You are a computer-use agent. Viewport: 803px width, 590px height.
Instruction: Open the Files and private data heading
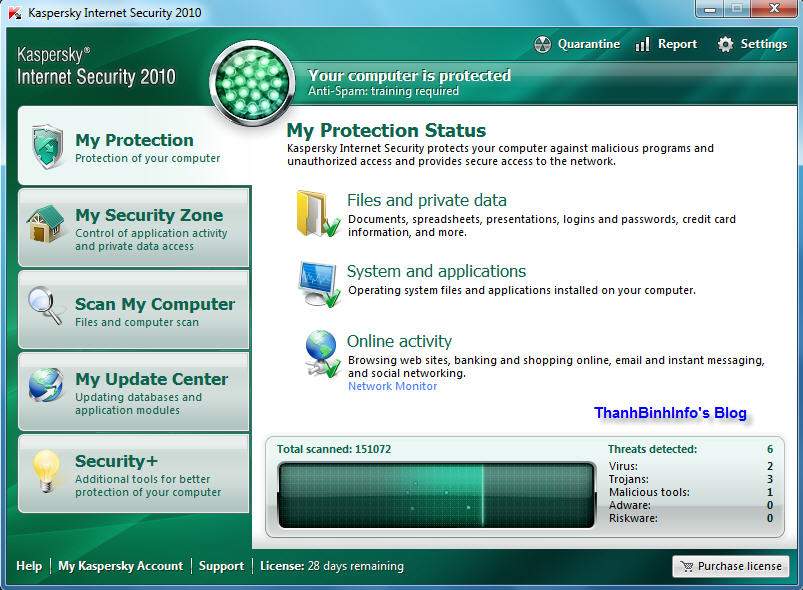tap(427, 200)
